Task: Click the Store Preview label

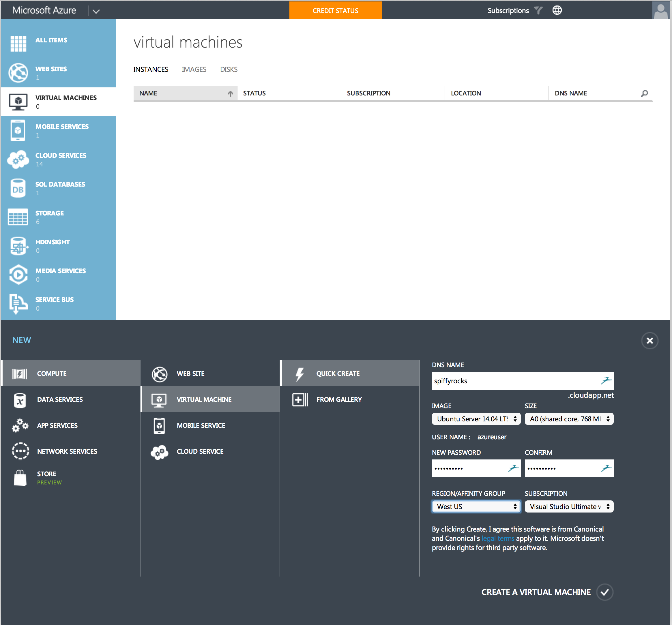Action: tap(49, 478)
